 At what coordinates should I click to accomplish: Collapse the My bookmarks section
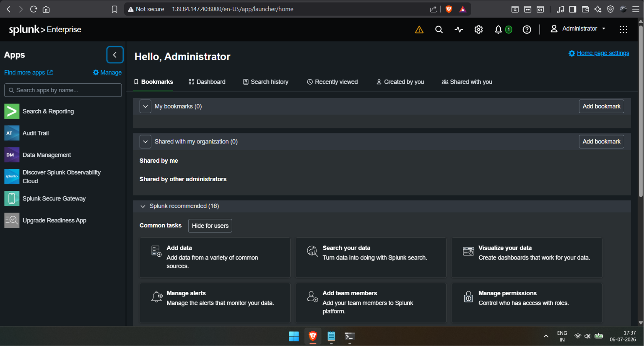click(145, 107)
